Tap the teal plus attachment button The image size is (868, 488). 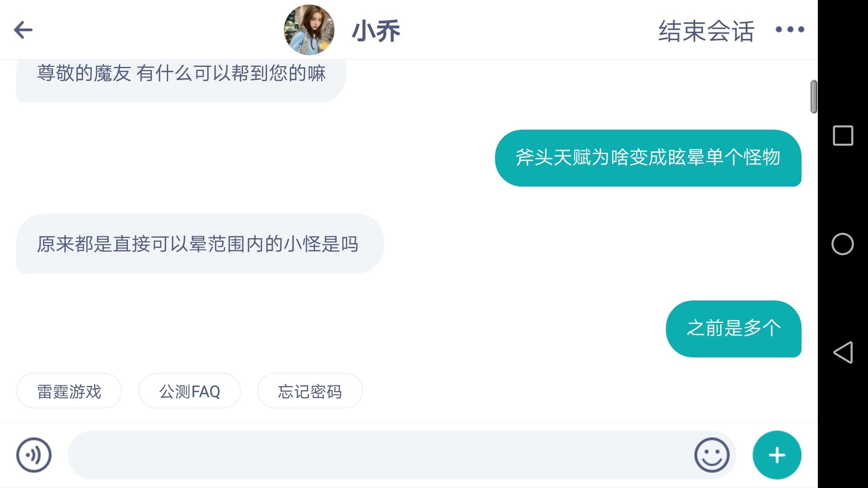(x=777, y=455)
